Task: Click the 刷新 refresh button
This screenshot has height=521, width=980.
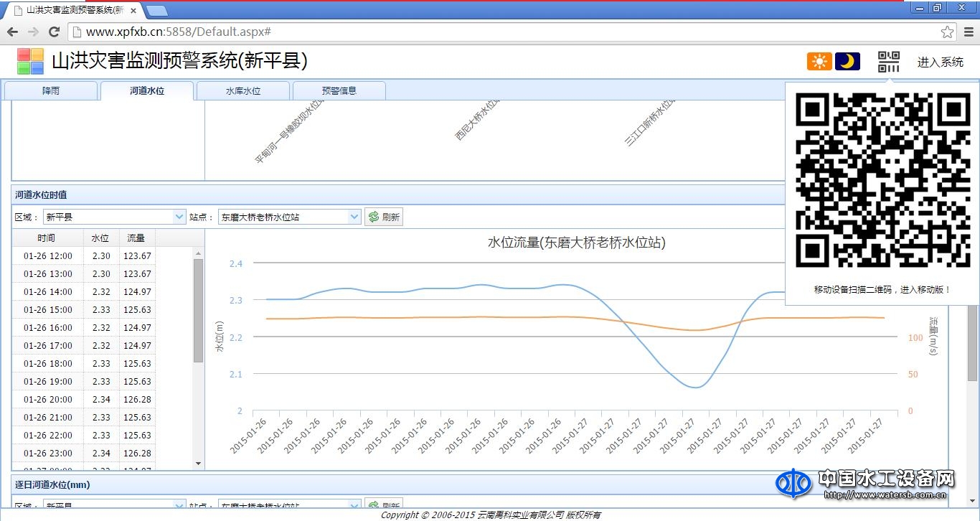Action: click(384, 217)
